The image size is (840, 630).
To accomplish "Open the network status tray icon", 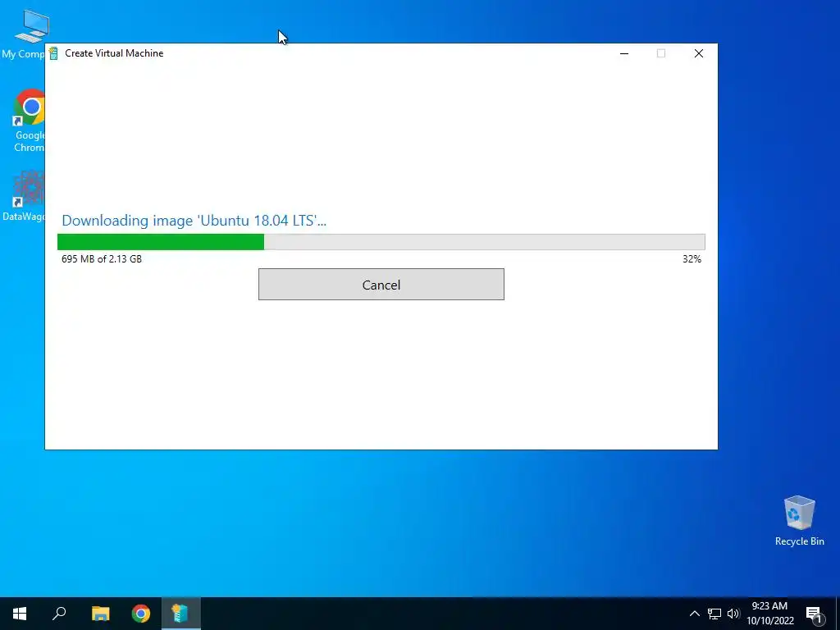I will click(x=714, y=614).
